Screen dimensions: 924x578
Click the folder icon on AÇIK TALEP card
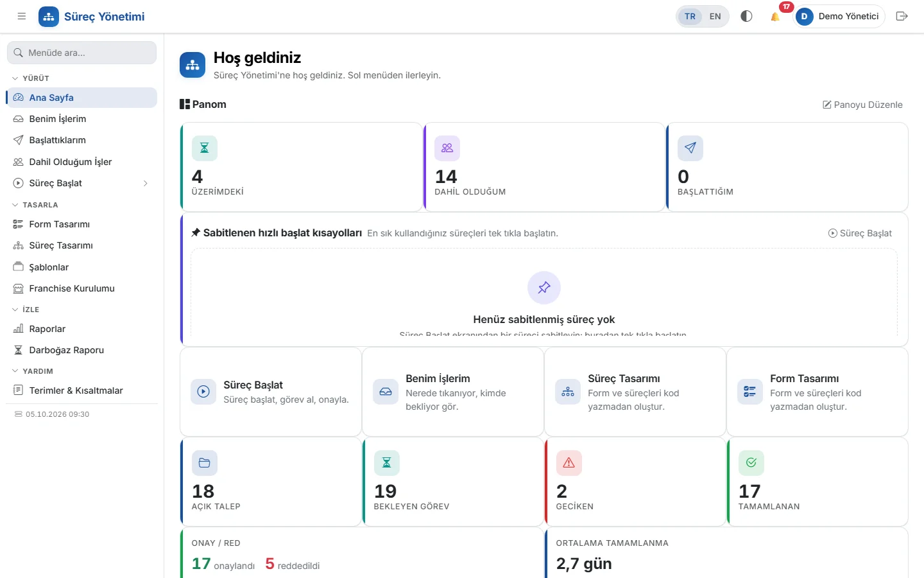[205, 463]
